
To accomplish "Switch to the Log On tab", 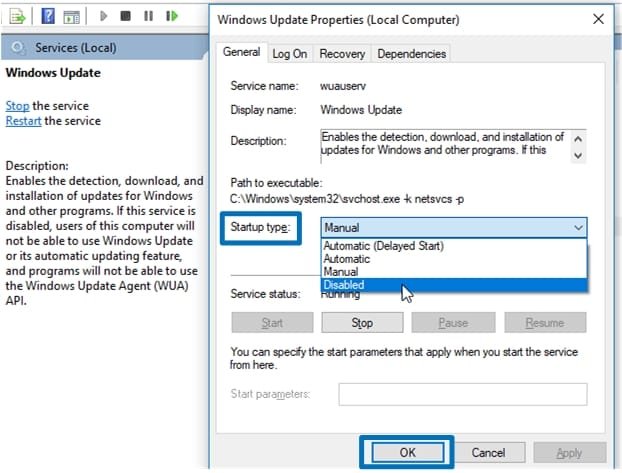I will point(290,54).
